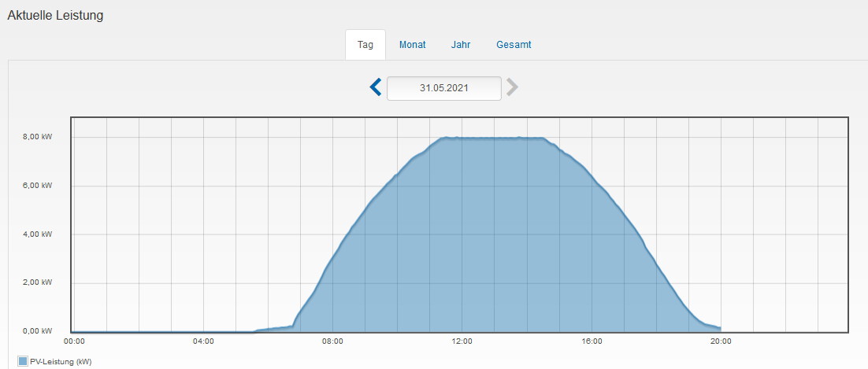This screenshot has width=868, height=369.
Task: Click the 20:00 time axis label
Action: click(x=720, y=341)
